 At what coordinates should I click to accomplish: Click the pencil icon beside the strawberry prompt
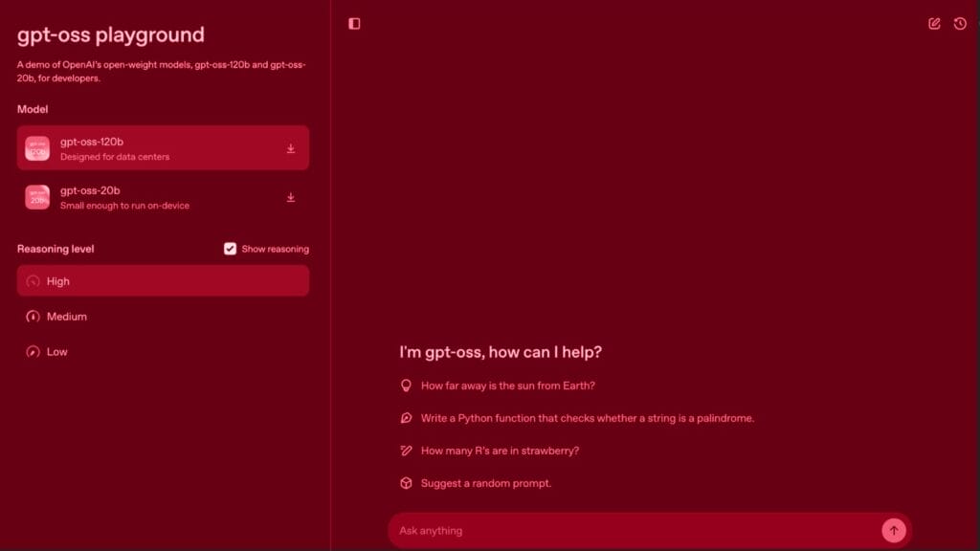(406, 451)
